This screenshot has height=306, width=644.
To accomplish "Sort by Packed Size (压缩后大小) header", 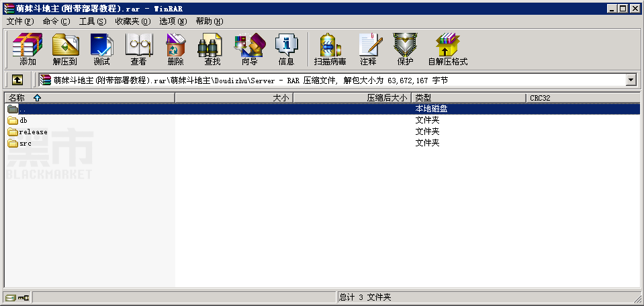I will click(x=353, y=98).
